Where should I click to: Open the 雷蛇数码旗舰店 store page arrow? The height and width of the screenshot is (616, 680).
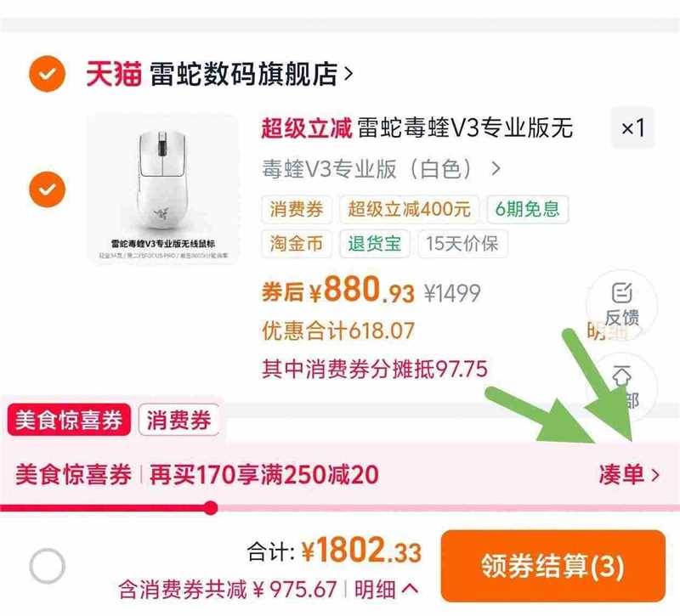[x=348, y=74]
